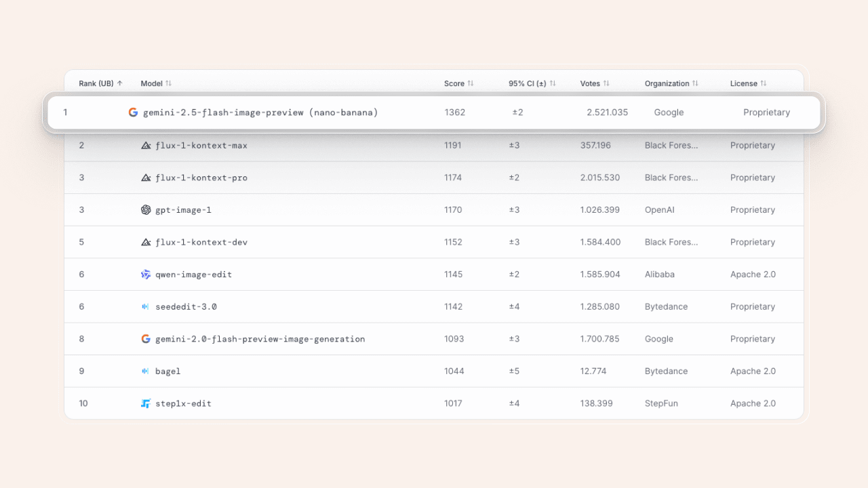Image resolution: width=868 pixels, height=488 pixels.
Task: Open the bagel model name
Action: click(x=168, y=371)
